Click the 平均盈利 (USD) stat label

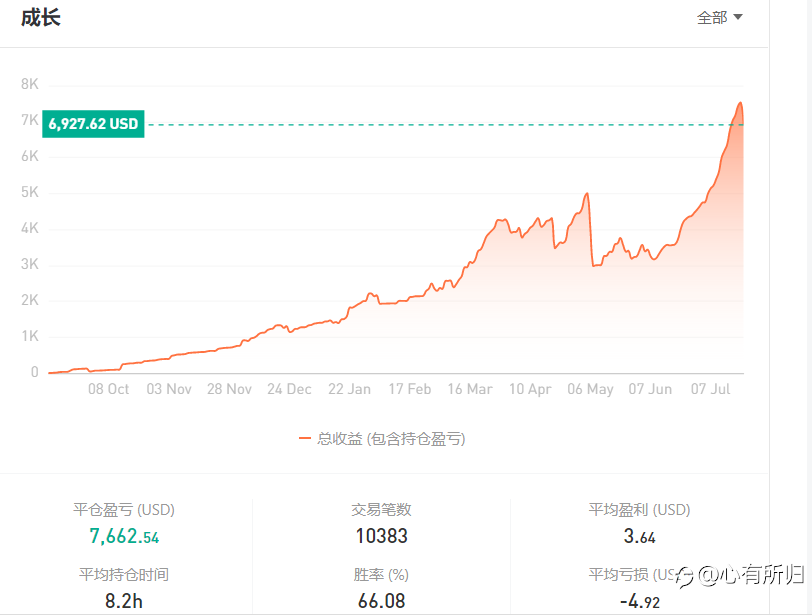640,510
